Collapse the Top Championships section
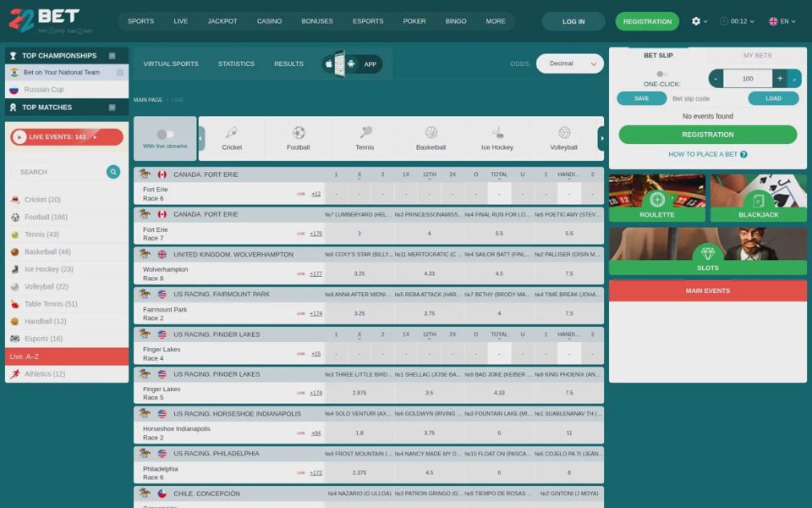 [x=112, y=56]
